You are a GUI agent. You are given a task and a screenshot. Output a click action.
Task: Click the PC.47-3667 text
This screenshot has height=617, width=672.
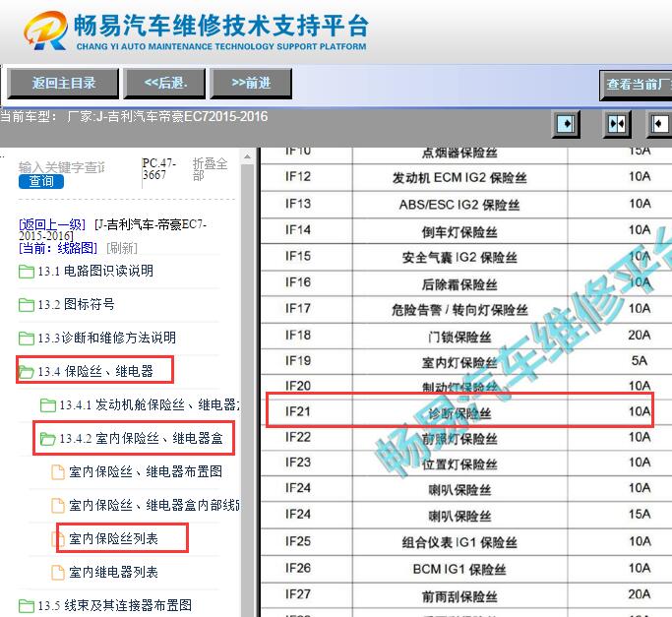[159, 169]
